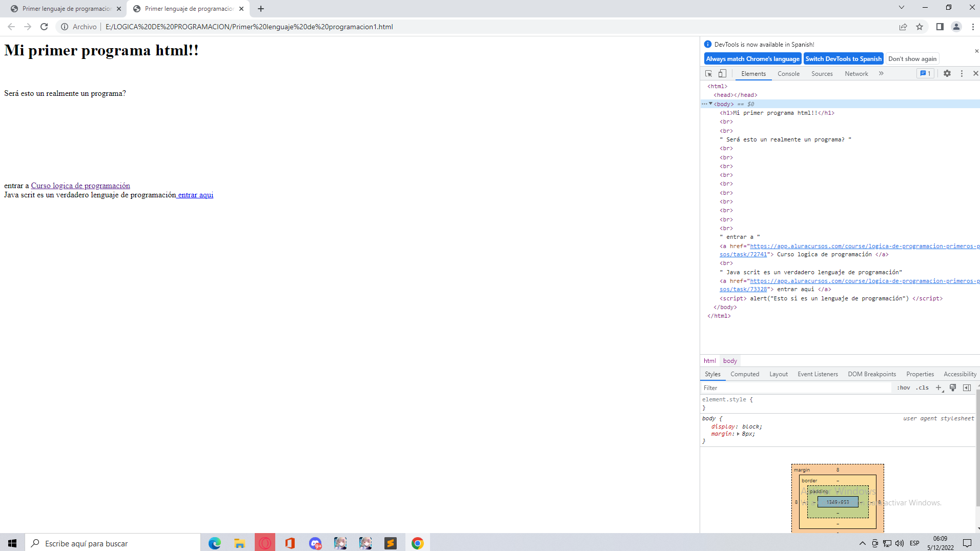Toggle rendering emulations paintbrush icon
Screen dimensions: 980x551
[953, 388]
